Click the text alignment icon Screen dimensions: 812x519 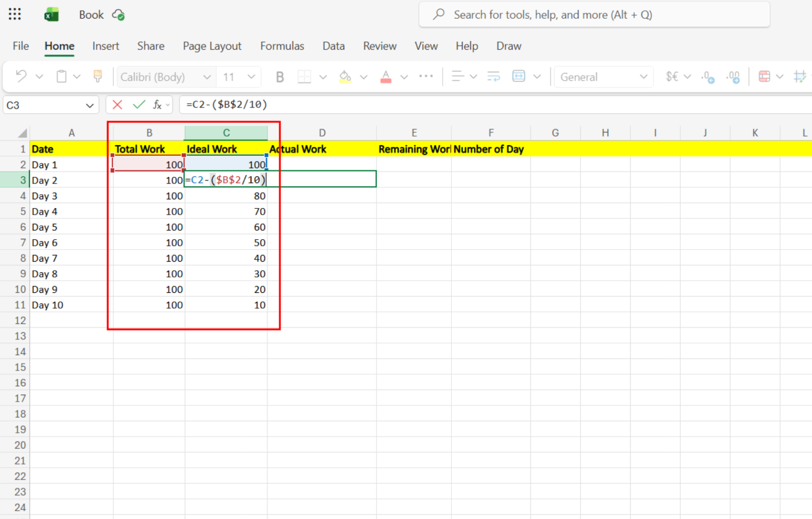point(458,77)
